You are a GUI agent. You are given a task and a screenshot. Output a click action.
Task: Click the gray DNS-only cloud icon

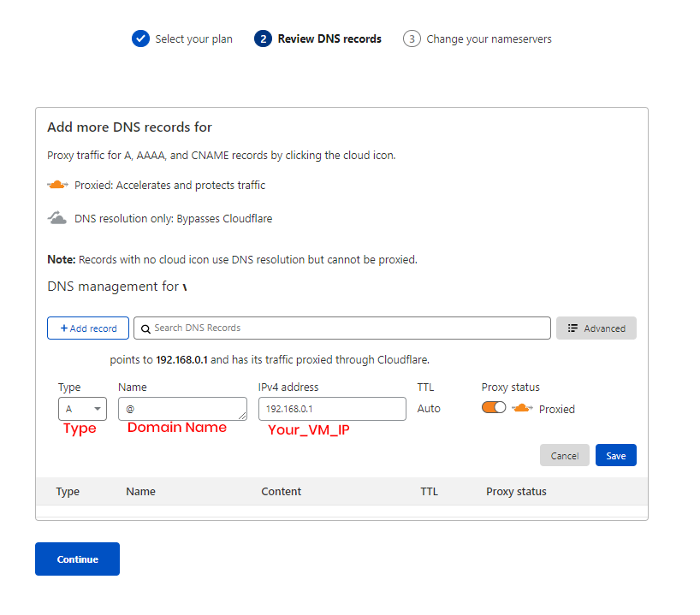(57, 218)
